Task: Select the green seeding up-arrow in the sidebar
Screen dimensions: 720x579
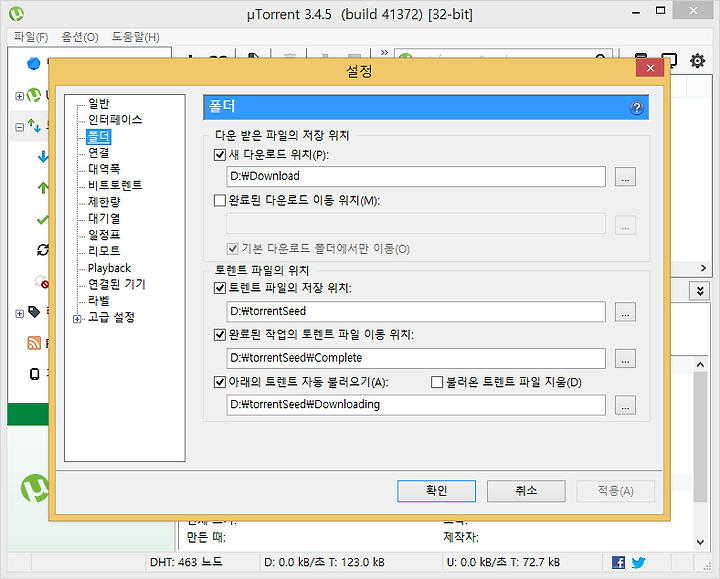Action: point(43,187)
